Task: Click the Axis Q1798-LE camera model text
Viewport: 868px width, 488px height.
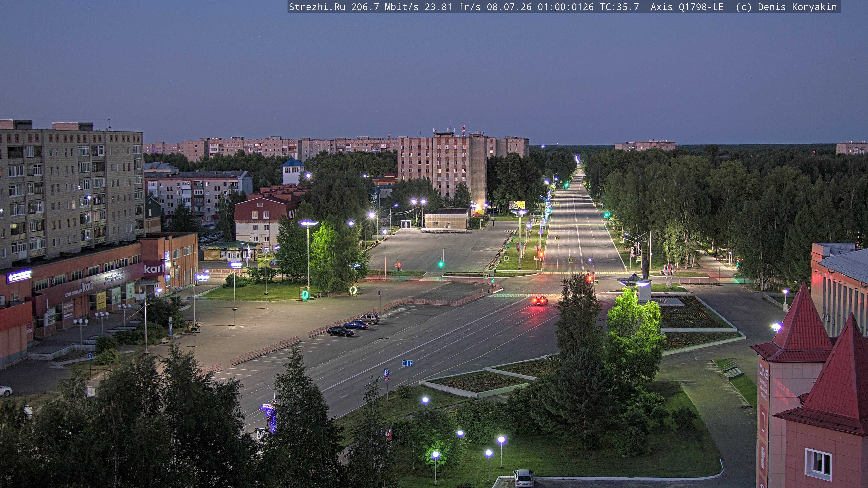Action: [687, 7]
